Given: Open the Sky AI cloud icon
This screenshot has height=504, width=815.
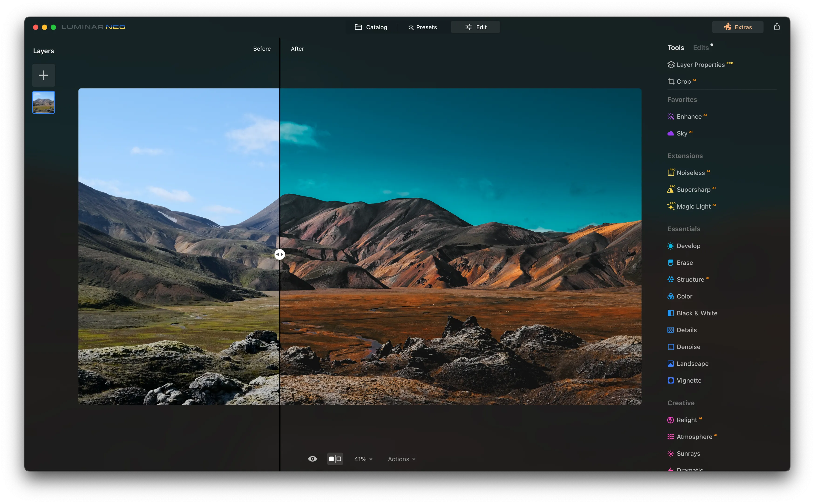Looking at the screenshot, I should tap(671, 133).
